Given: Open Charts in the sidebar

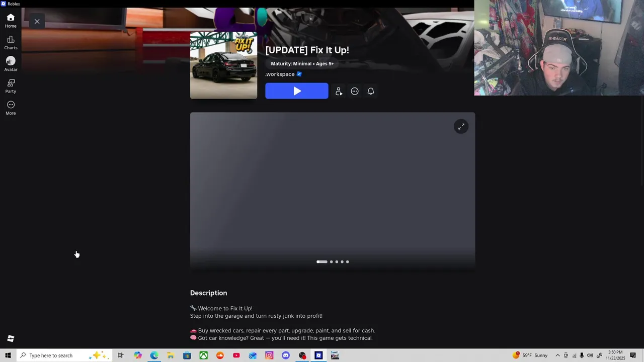Looking at the screenshot, I should 11,43.
